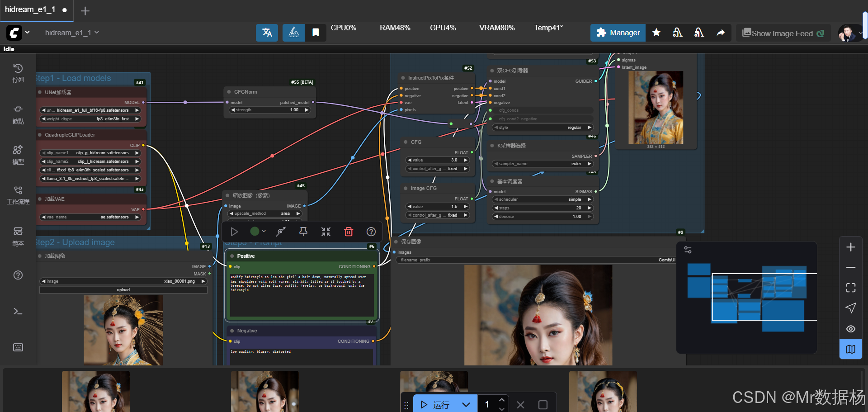868x412 pixels.
Task: Toggle collapse dot of UNet加载器 node
Action: pos(40,92)
